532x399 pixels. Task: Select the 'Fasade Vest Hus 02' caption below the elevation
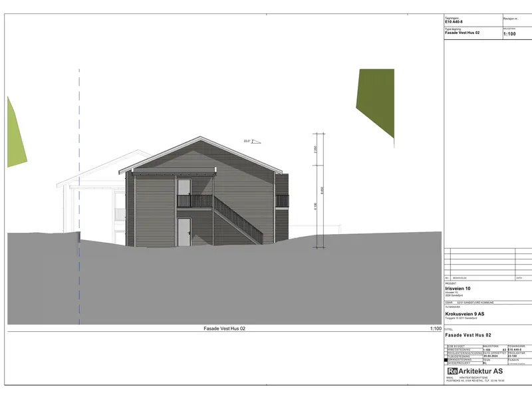pyautogui.click(x=224, y=329)
